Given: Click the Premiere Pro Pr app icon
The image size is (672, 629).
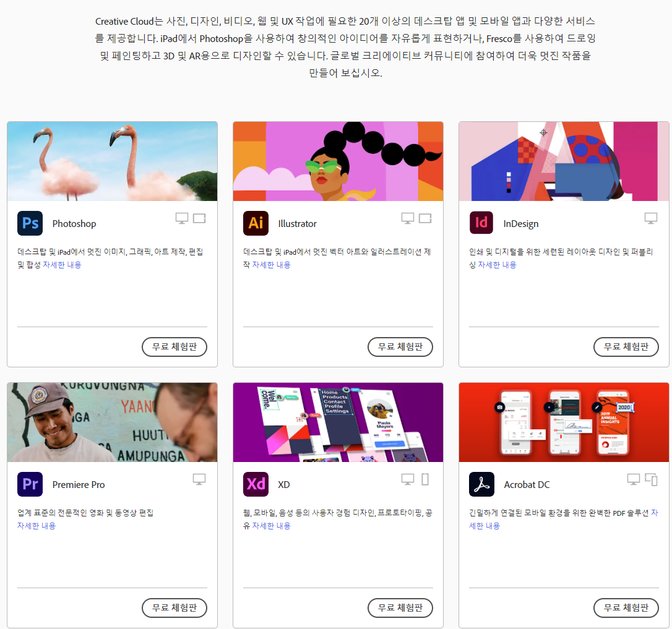Looking at the screenshot, I should pos(30,484).
